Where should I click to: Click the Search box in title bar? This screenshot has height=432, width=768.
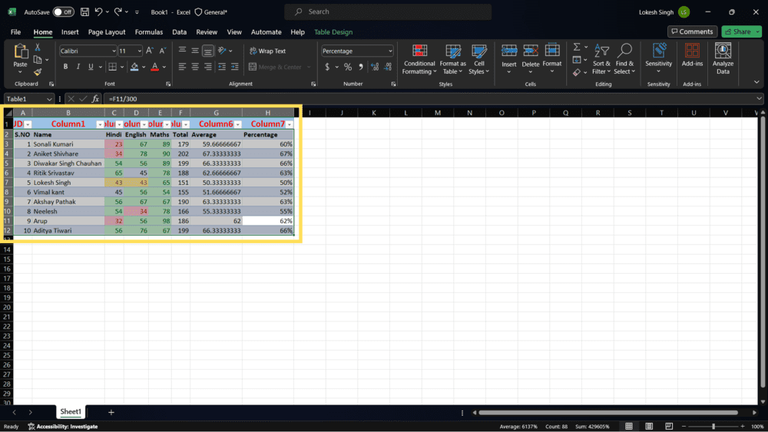coord(388,12)
